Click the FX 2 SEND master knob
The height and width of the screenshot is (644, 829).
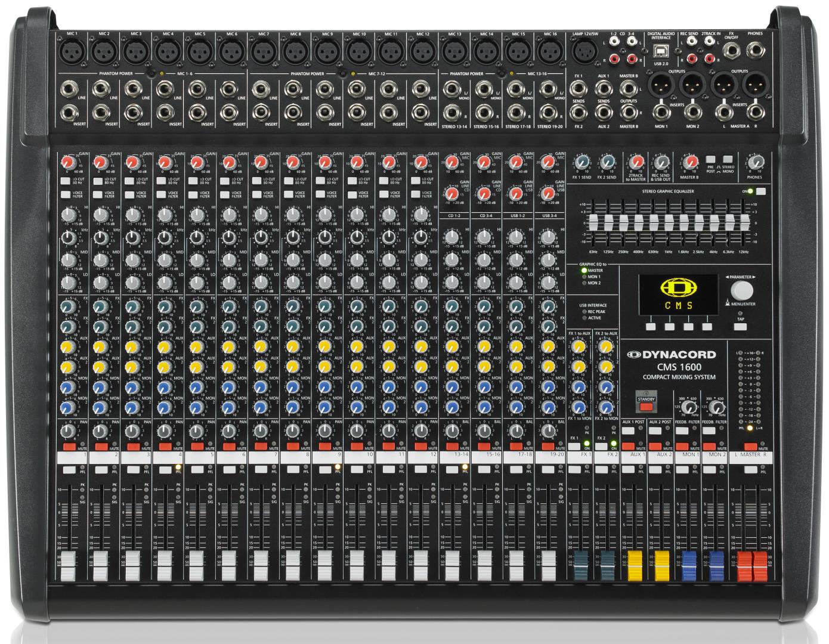pyautogui.click(x=607, y=162)
